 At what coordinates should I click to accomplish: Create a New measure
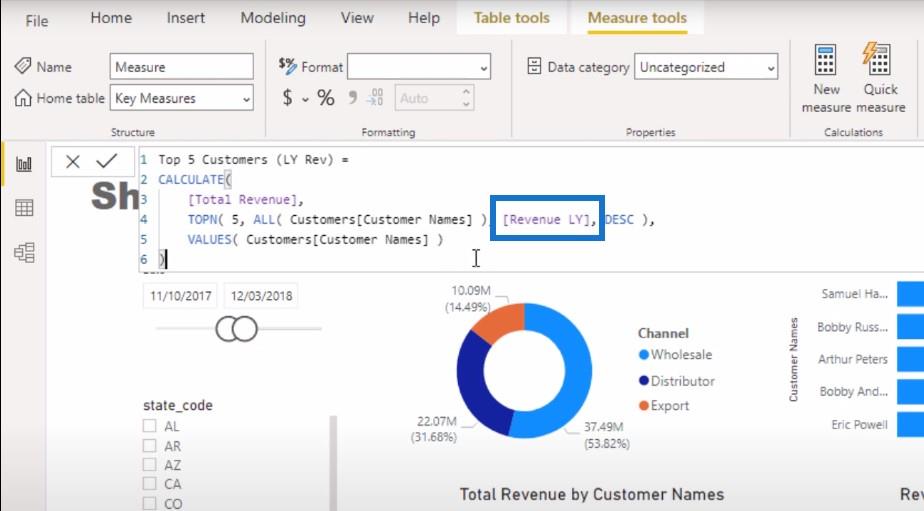[826, 78]
